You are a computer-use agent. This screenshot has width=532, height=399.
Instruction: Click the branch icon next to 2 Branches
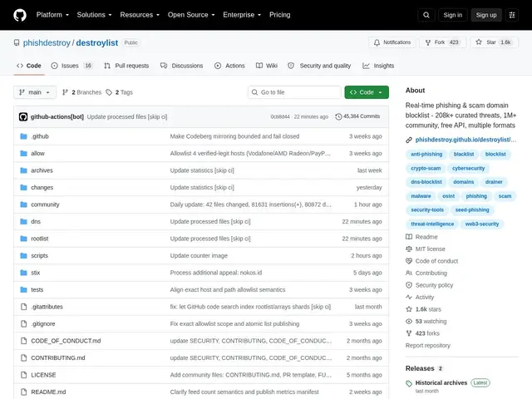65,92
